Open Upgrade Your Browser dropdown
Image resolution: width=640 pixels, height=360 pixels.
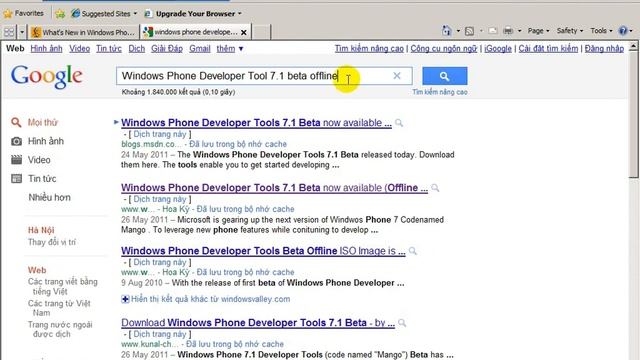pyautogui.click(x=193, y=13)
